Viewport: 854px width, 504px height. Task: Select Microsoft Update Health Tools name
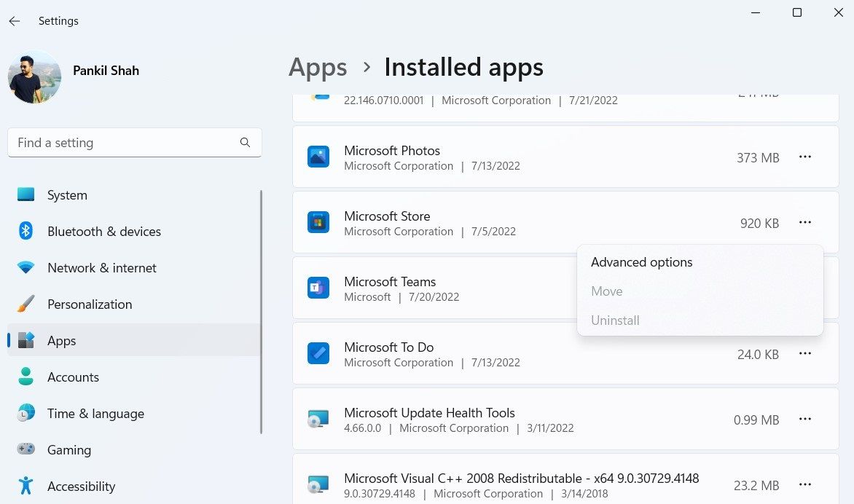point(430,412)
